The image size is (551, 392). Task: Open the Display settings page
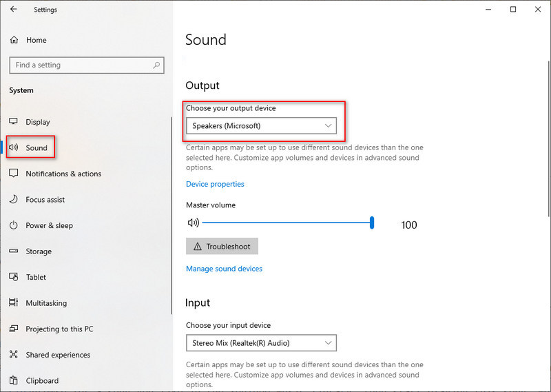[x=38, y=122]
